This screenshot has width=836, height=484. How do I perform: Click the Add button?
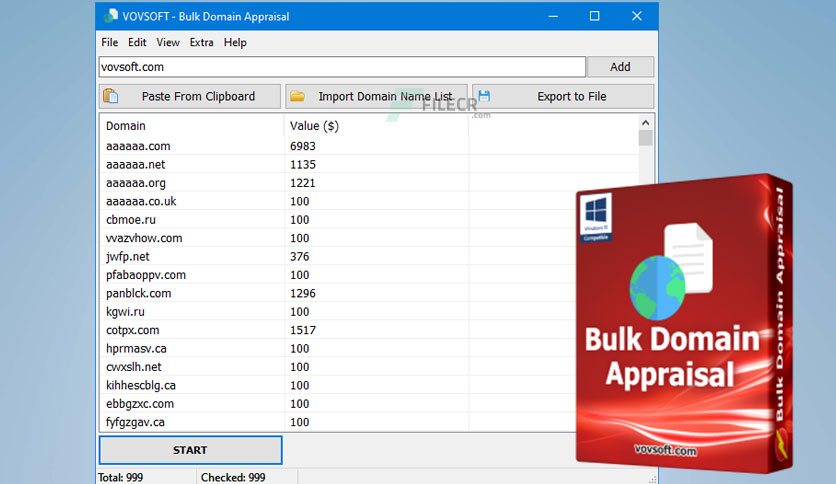click(620, 67)
